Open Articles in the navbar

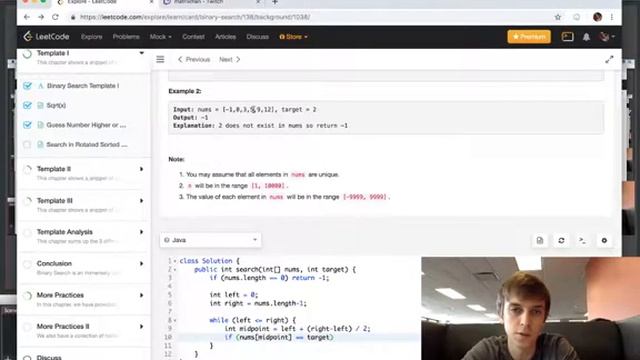click(225, 37)
